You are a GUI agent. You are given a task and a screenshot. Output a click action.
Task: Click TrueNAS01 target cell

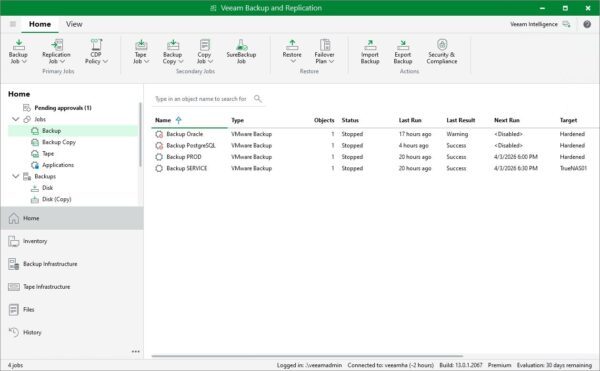(x=573, y=168)
